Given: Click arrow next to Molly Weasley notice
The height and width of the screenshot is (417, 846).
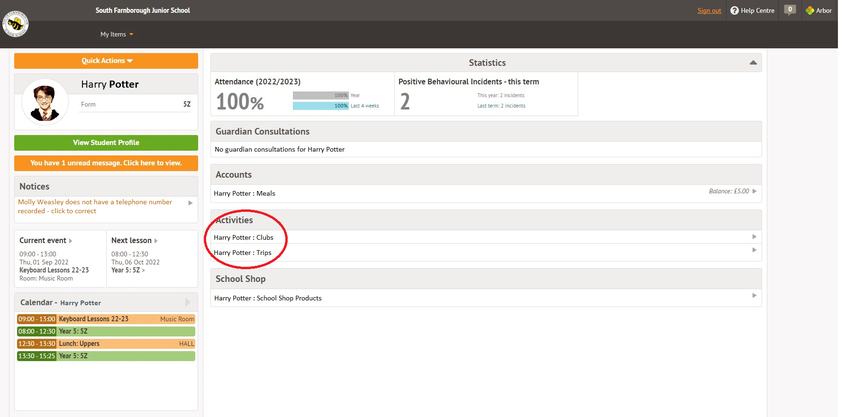Looking at the screenshot, I should [x=190, y=203].
